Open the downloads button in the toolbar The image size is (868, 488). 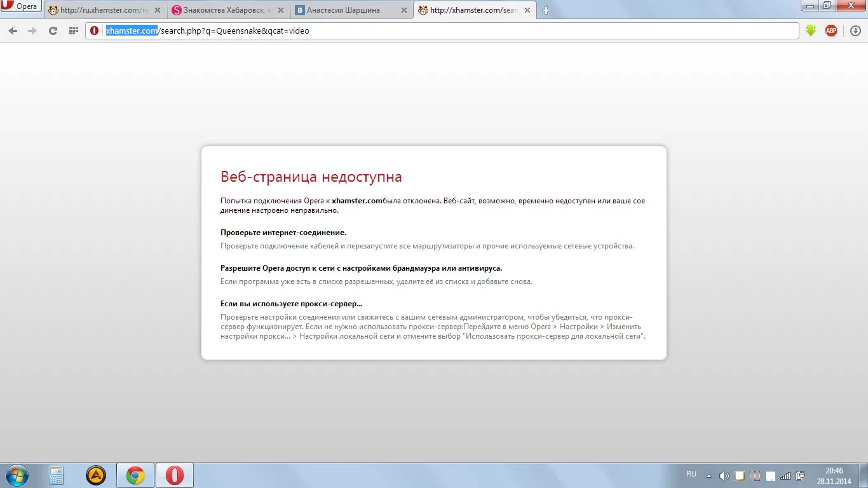855,30
